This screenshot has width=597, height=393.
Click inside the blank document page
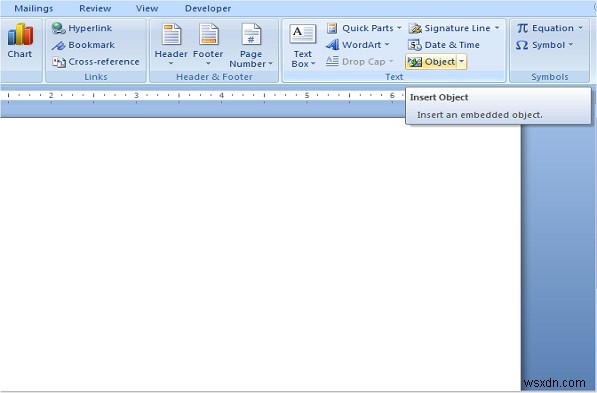[260, 254]
